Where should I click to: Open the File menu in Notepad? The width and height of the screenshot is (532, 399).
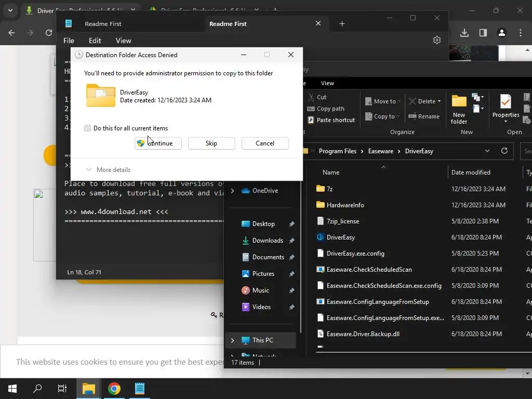[x=69, y=41]
